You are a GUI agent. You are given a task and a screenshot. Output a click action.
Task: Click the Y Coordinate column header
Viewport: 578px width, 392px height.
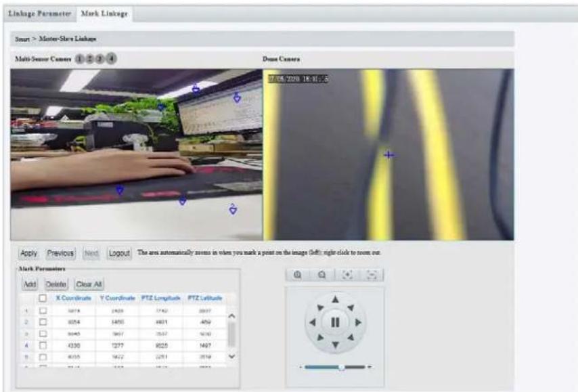(x=117, y=298)
